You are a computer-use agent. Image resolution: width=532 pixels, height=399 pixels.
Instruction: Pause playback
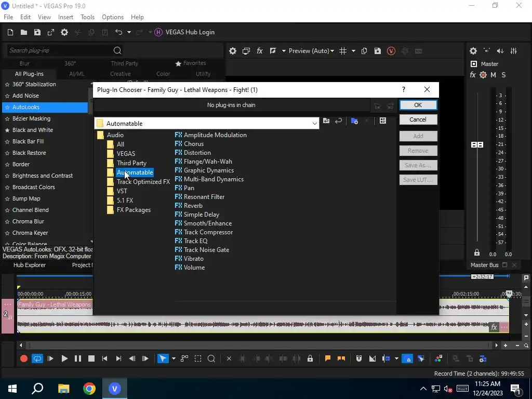pyautogui.click(x=78, y=358)
